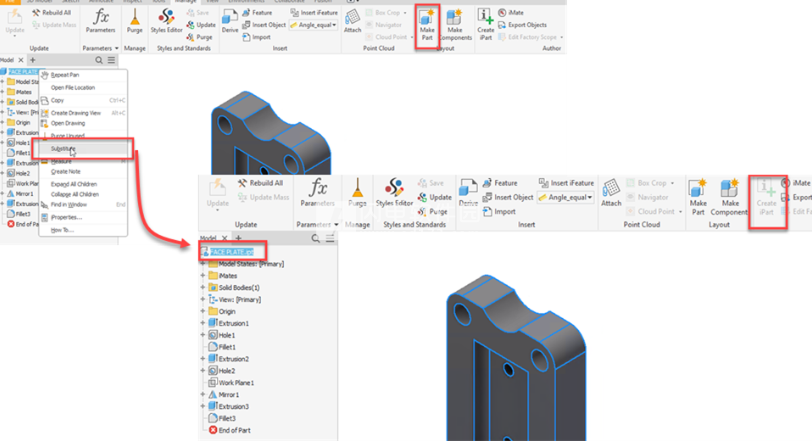
Task: Click search icon in upper browser panel
Action: click(98, 60)
